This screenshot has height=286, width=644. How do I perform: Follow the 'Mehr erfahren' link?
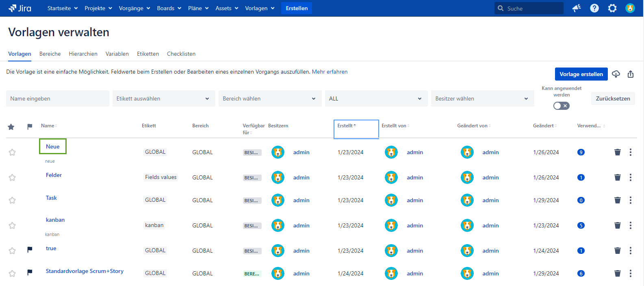click(330, 72)
